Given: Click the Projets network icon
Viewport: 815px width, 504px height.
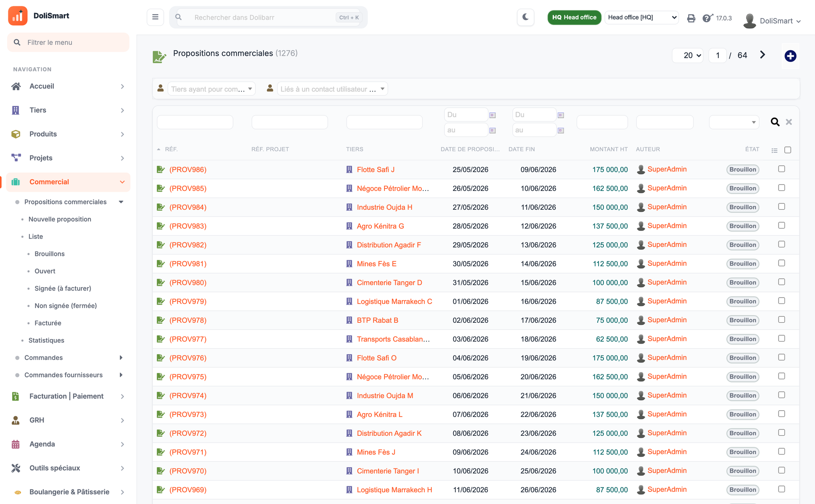Looking at the screenshot, I should (16, 158).
